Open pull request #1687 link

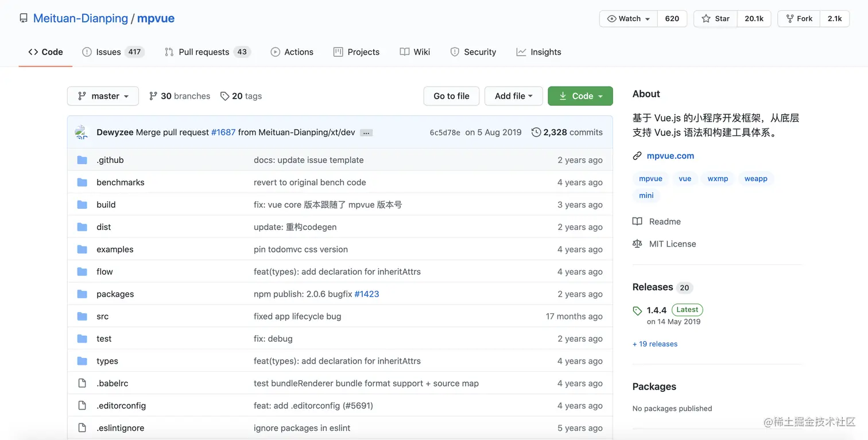coord(223,132)
